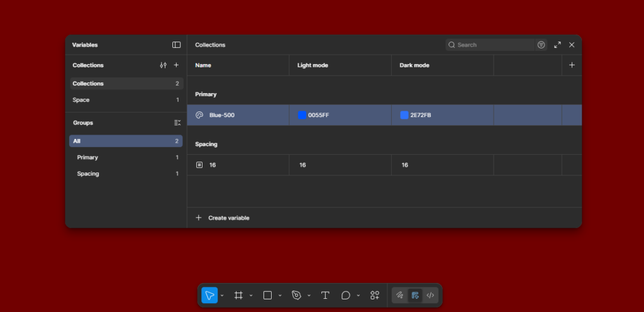This screenshot has width=644, height=312.
Task: Expand the variables window to full size
Action: (557, 45)
